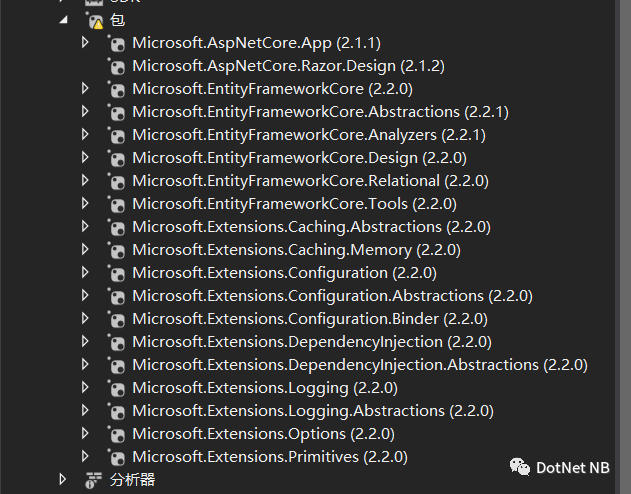Select the 包 node label

click(118, 20)
